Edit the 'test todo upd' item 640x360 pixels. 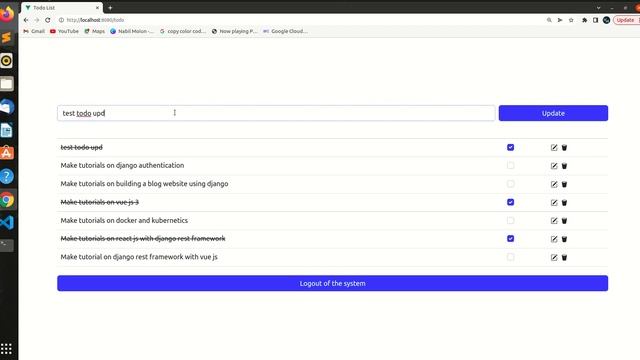point(554,147)
